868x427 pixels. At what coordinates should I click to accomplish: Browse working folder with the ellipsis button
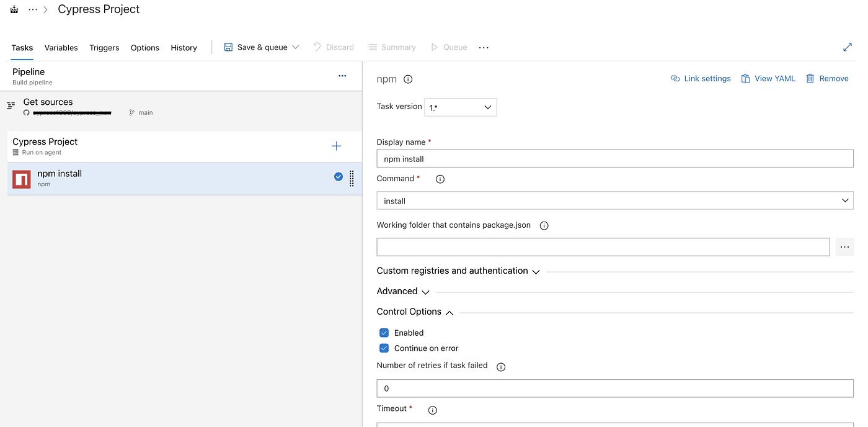tap(844, 247)
